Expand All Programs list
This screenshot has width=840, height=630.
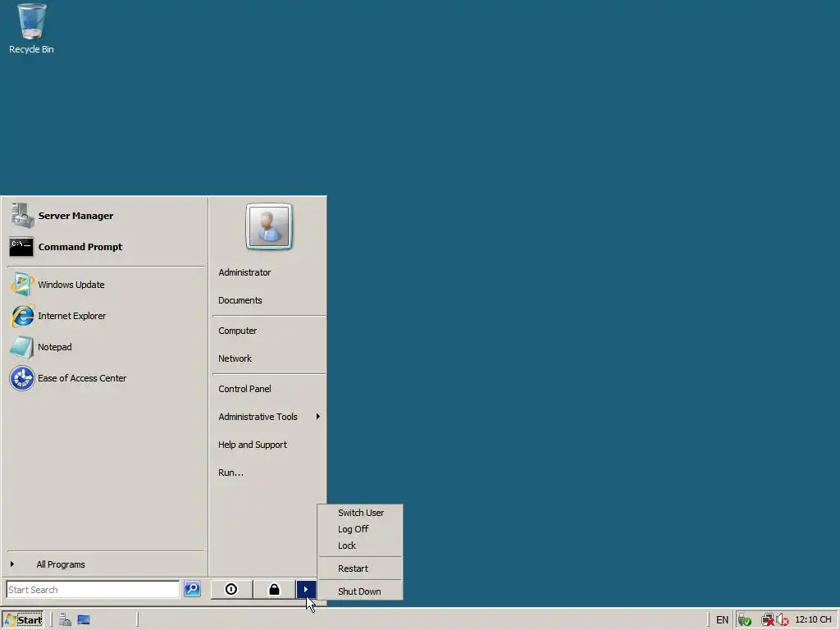click(x=106, y=564)
